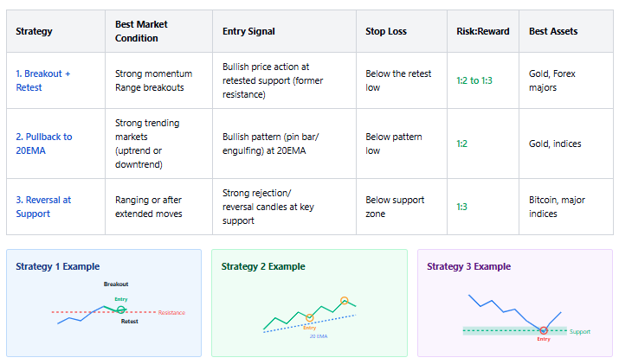
Task: Click the 1:2 to 1:3 risk reward value
Action: point(474,80)
